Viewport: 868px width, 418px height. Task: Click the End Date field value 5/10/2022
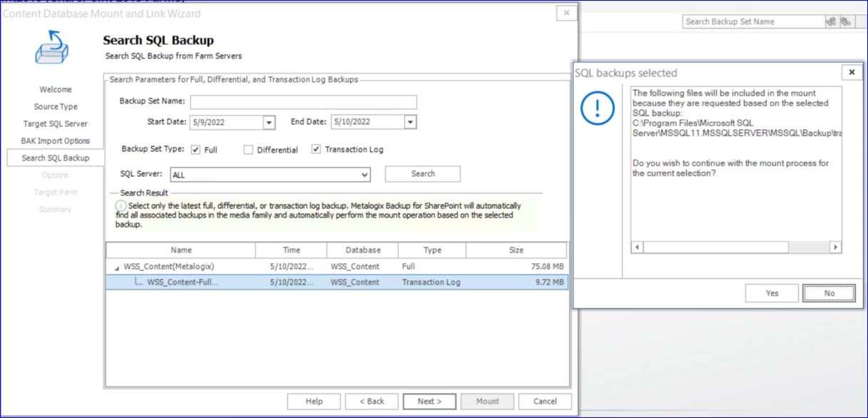point(367,123)
